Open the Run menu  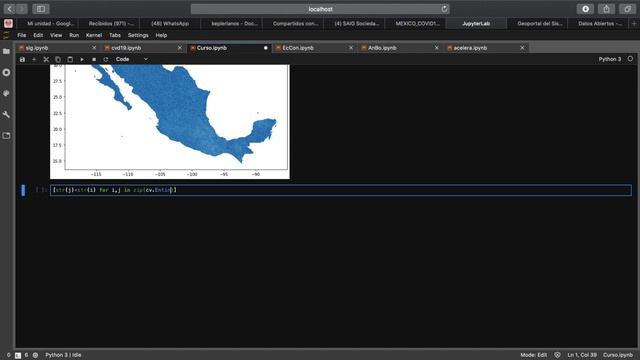pyautogui.click(x=74, y=36)
